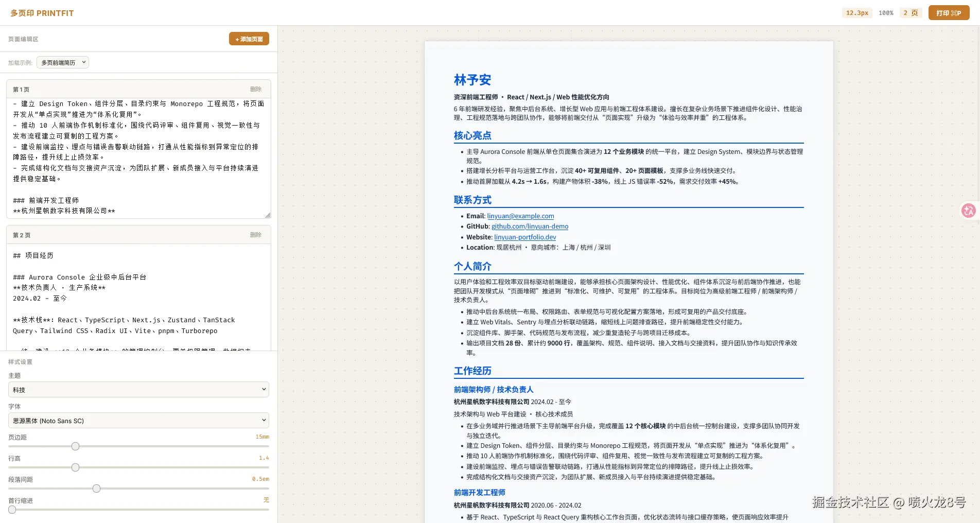Click the 添加页面 add page button
The width and height of the screenshot is (980, 523).
[249, 39]
